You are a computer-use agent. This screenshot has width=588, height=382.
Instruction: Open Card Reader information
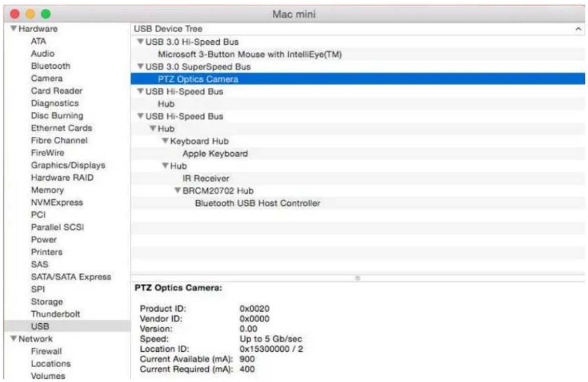pyautogui.click(x=57, y=91)
